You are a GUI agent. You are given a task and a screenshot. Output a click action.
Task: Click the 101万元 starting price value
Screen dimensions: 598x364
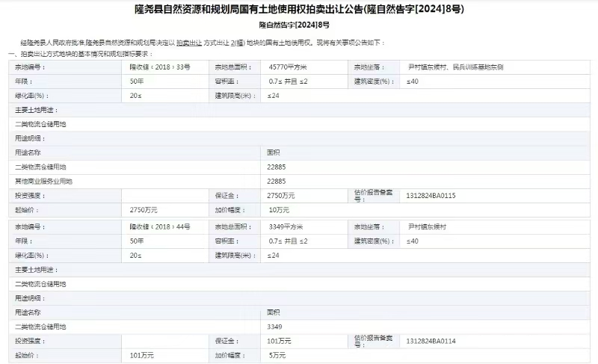[x=141, y=355]
